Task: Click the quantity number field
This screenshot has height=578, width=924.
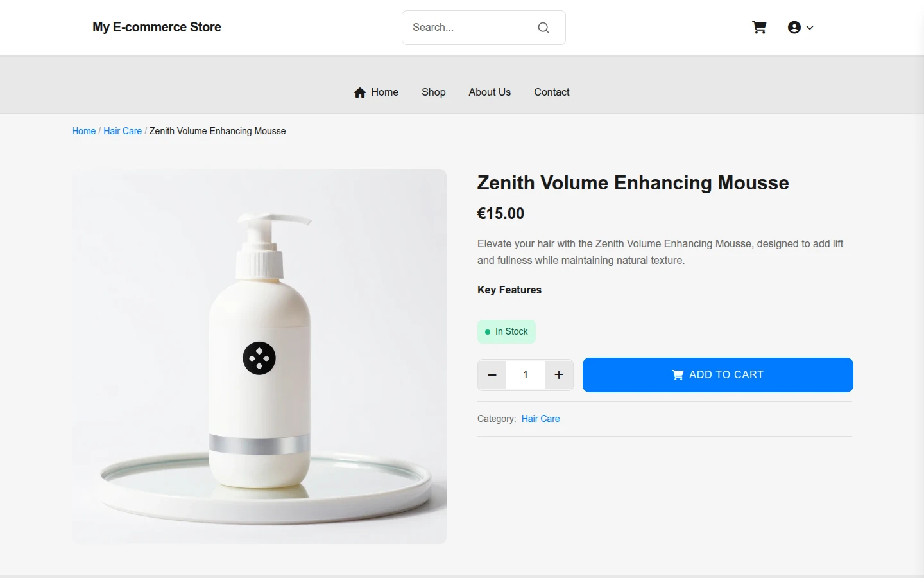Action: point(526,375)
